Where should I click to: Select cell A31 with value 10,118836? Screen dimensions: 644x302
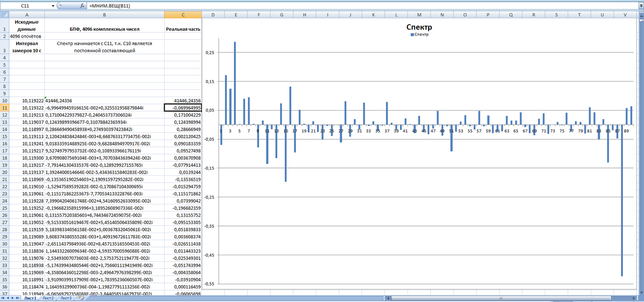[x=27, y=251]
